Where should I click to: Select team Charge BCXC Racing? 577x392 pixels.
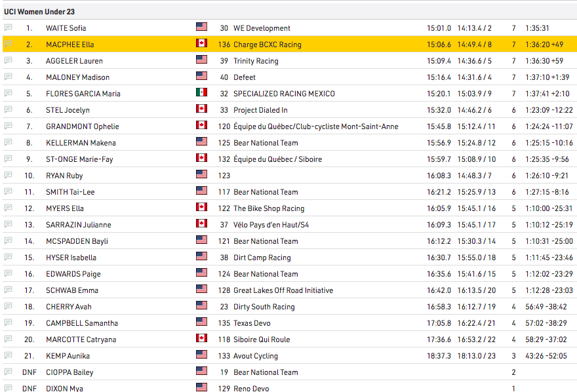267,45
